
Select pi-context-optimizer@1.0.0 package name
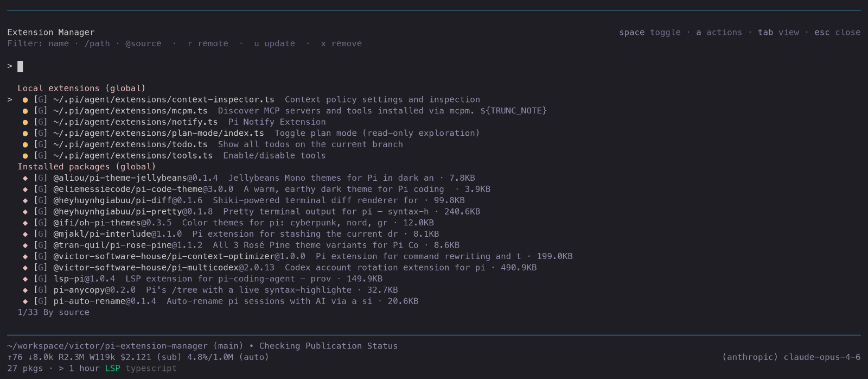pyautogui.click(x=179, y=256)
